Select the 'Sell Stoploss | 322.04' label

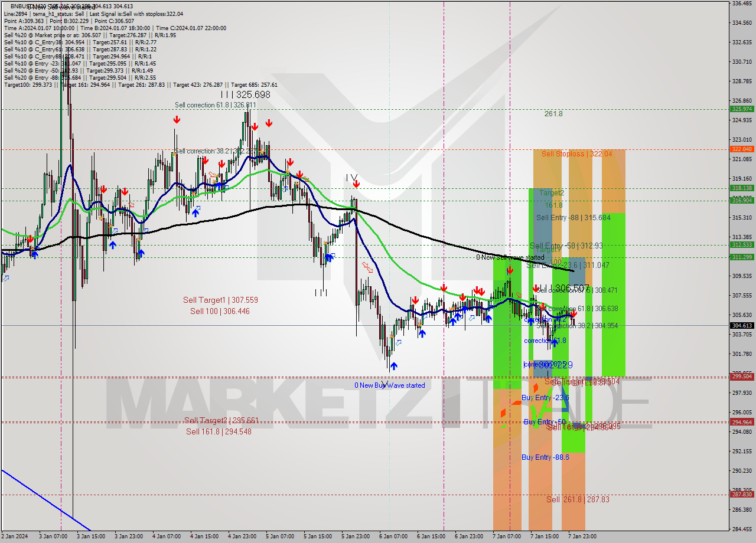point(576,154)
